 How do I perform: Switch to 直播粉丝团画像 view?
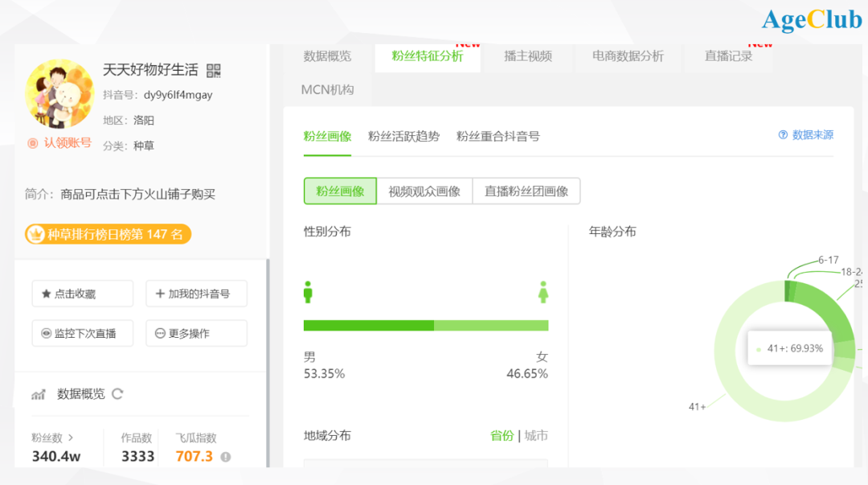click(526, 191)
